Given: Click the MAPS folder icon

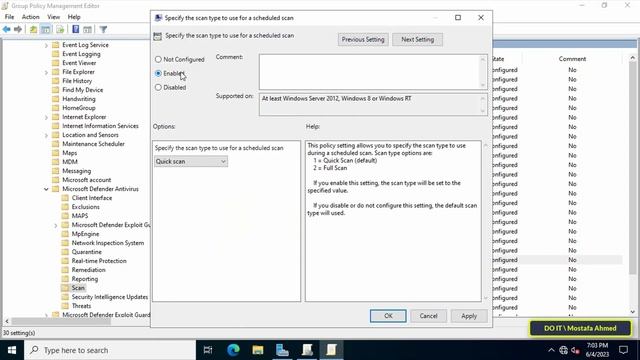Looking at the screenshot, I should pos(65,216).
